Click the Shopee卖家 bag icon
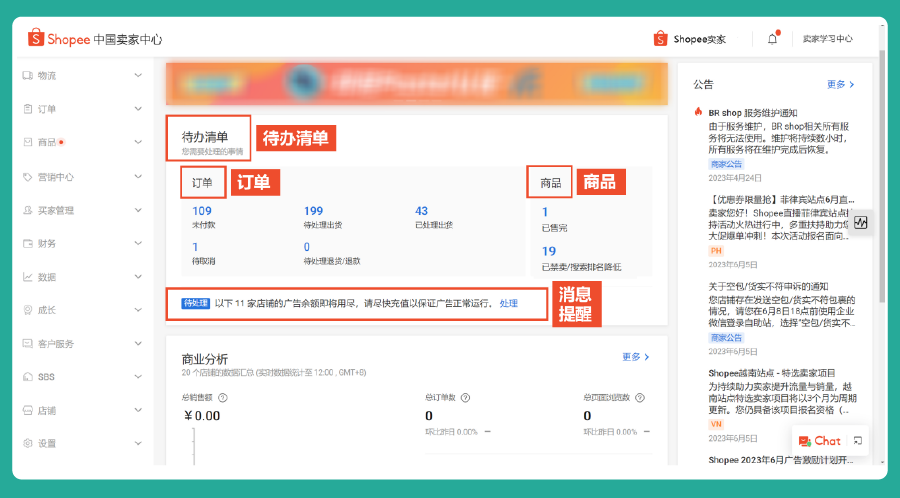This screenshot has height=498, width=900. pyautogui.click(x=660, y=38)
